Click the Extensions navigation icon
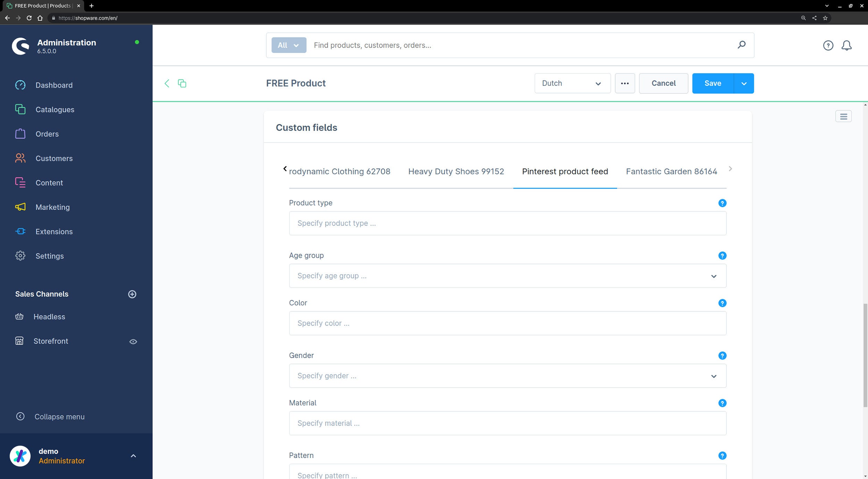 coord(20,231)
